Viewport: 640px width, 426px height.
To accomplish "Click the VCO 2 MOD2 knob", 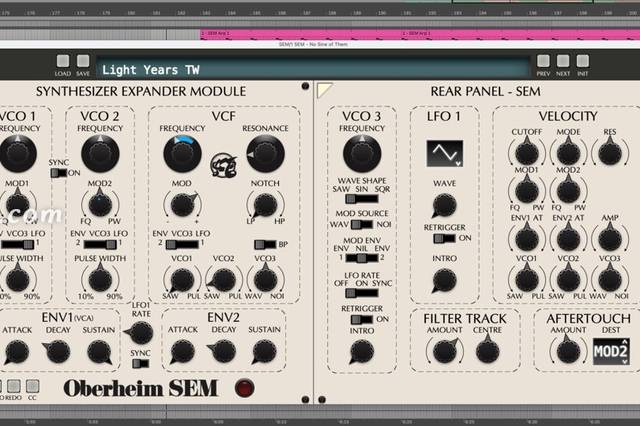I will [100, 204].
